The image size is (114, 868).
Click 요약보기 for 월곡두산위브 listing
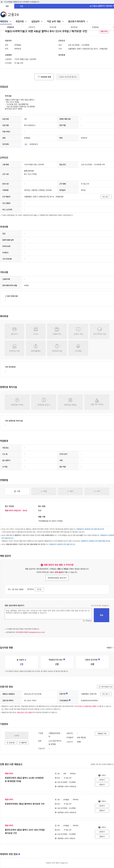(x=102, y=832)
